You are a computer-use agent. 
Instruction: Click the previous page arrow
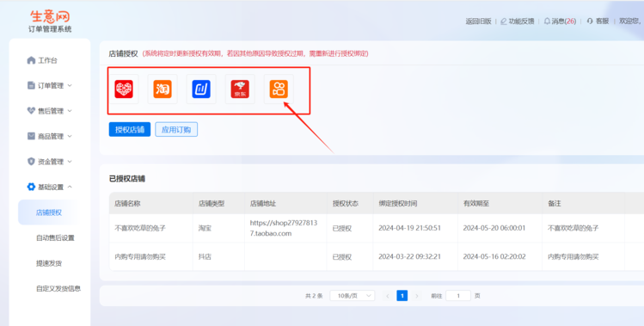tap(387, 296)
